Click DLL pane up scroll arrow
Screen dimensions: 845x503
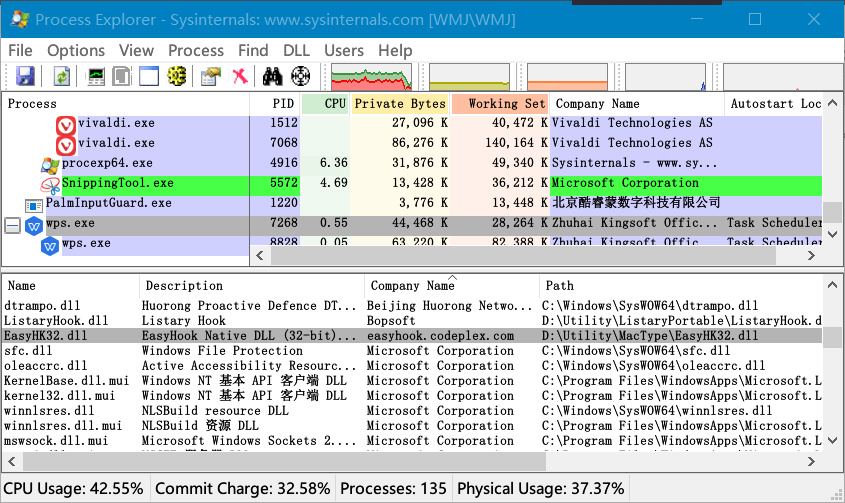pos(832,285)
